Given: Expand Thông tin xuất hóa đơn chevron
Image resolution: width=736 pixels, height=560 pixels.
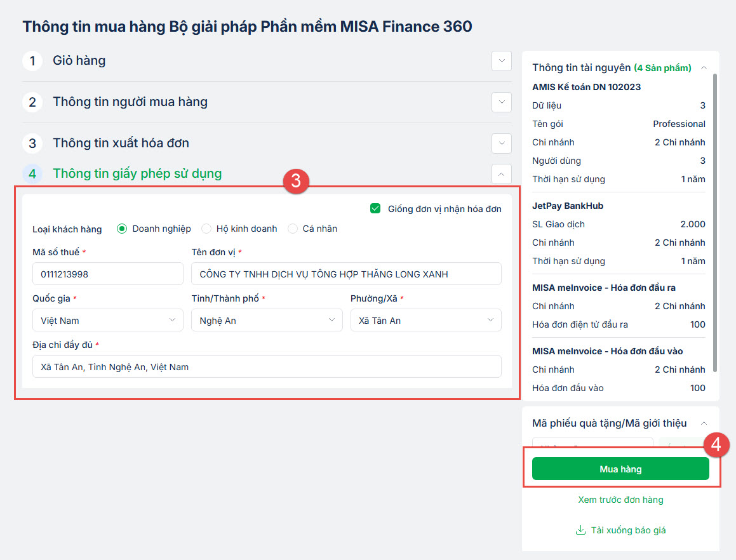Looking at the screenshot, I should click(x=502, y=143).
